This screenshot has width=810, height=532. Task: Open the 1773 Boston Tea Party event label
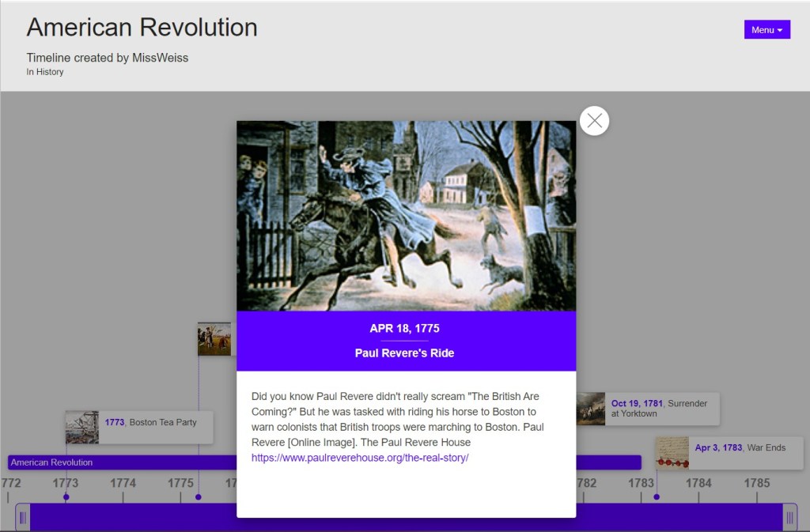point(150,422)
